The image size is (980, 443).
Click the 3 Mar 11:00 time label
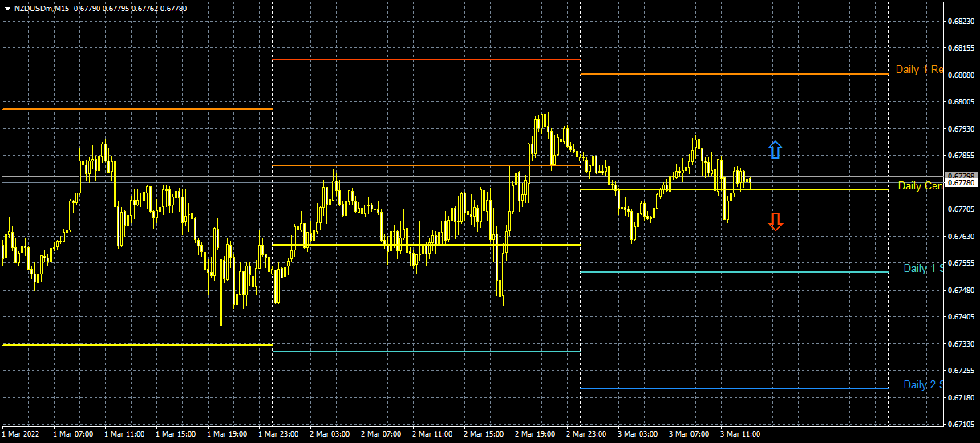coord(740,434)
